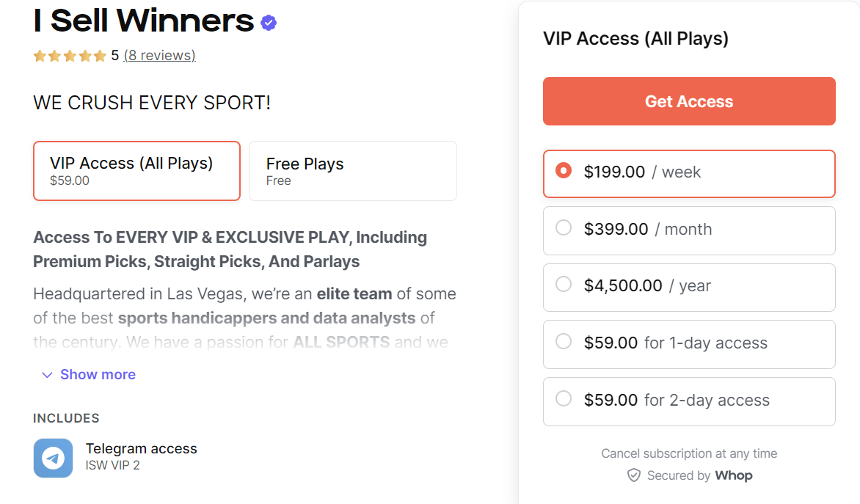Click the I Sell Winners title
Image resolution: width=860 pixels, height=504 pixels.
(x=141, y=21)
